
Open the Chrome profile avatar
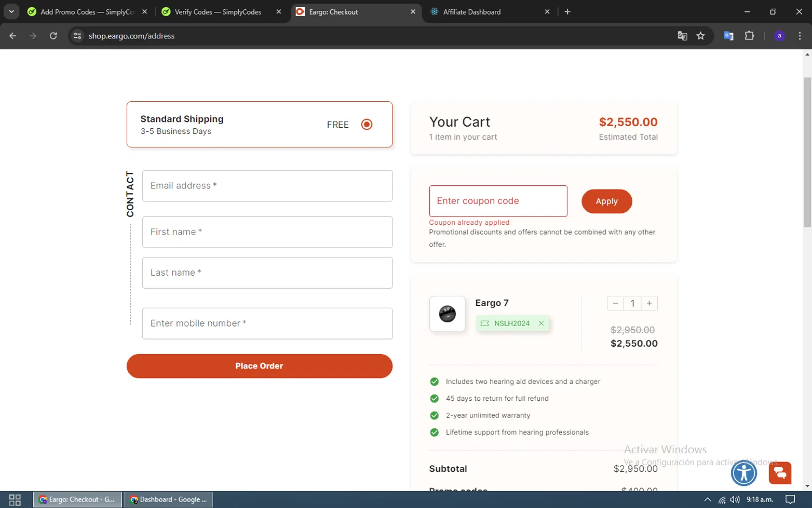click(780, 36)
